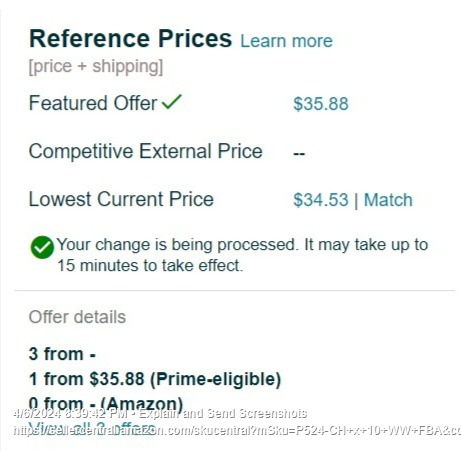Open the Learn more link

click(x=286, y=41)
